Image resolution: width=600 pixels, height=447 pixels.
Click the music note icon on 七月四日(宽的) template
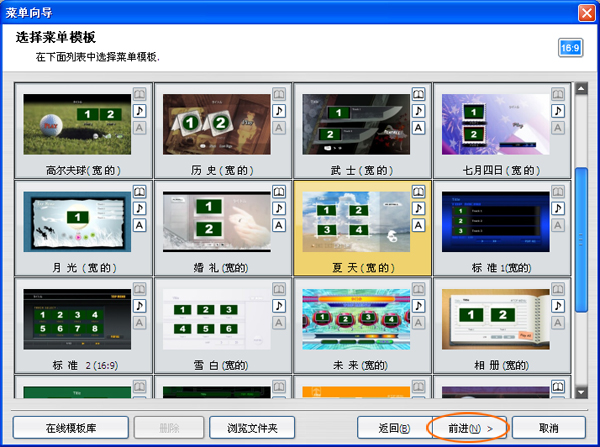558,111
